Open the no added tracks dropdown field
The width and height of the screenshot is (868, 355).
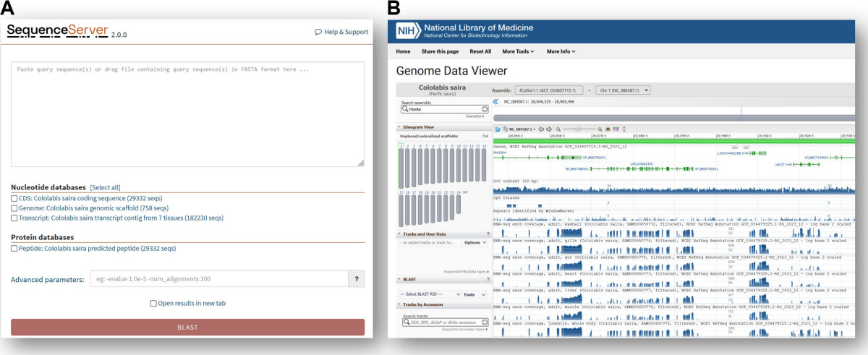(x=430, y=243)
